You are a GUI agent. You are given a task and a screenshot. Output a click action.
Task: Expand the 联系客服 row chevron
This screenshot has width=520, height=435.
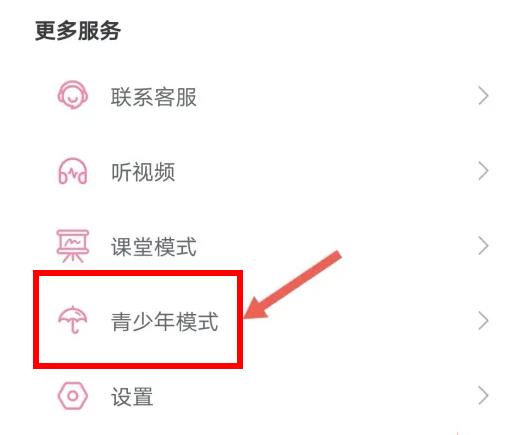tap(483, 96)
